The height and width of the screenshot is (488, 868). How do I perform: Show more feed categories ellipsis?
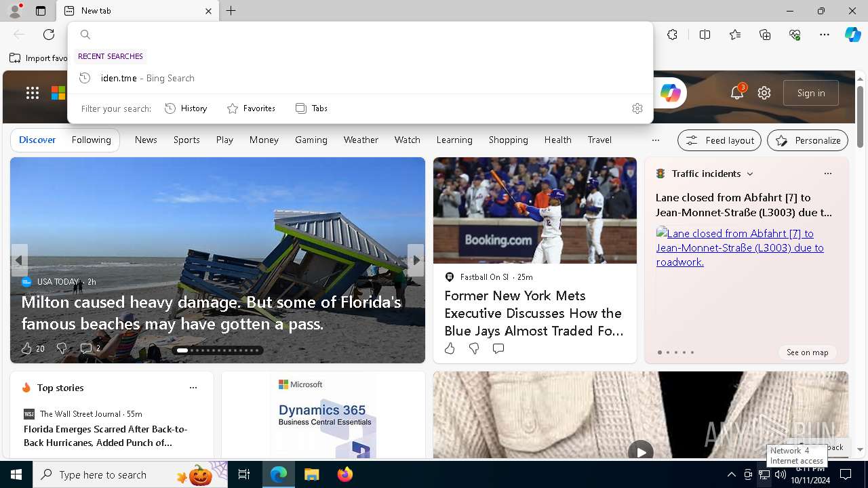[x=655, y=140]
